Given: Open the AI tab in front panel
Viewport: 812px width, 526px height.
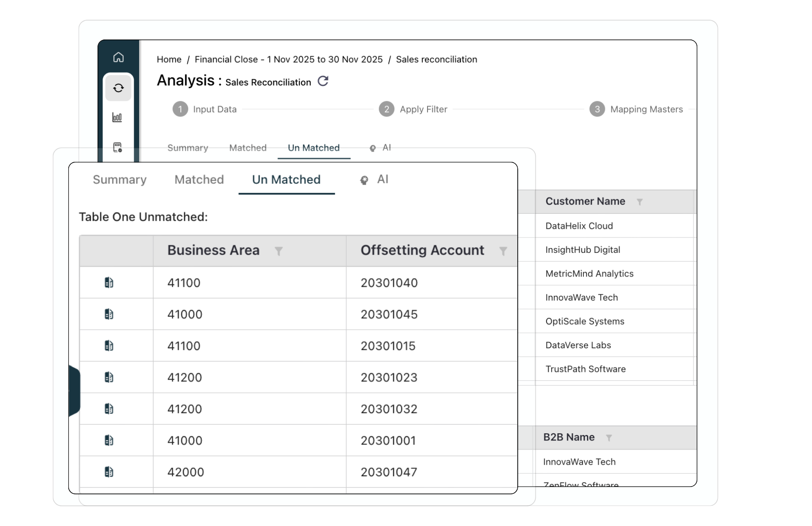Looking at the screenshot, I should click(375, 179).
